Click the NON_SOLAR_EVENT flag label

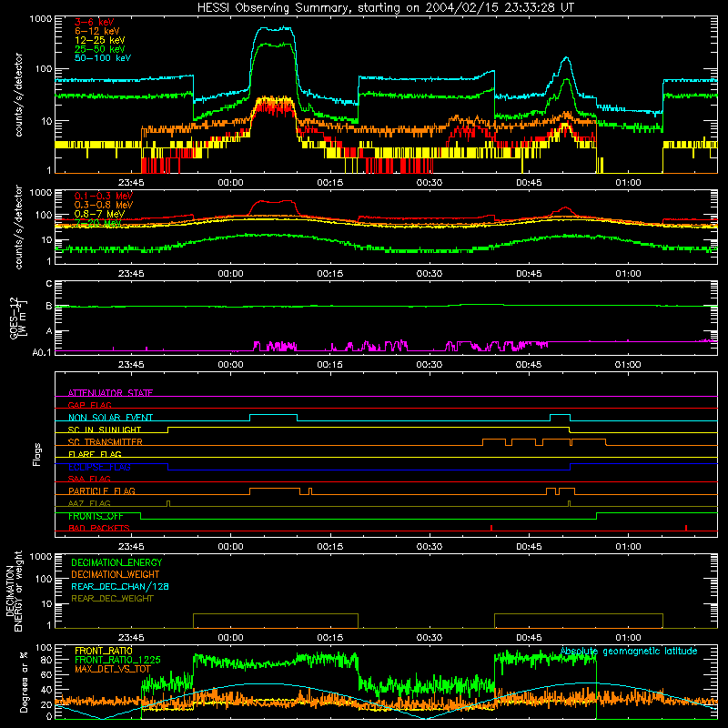point(110,418)
